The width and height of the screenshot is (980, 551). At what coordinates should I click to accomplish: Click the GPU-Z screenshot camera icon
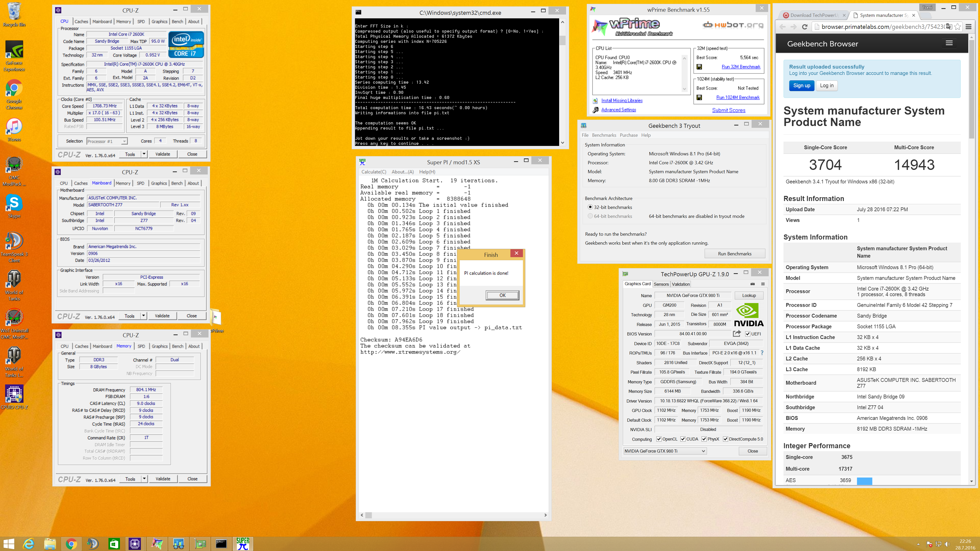point(753,284)
